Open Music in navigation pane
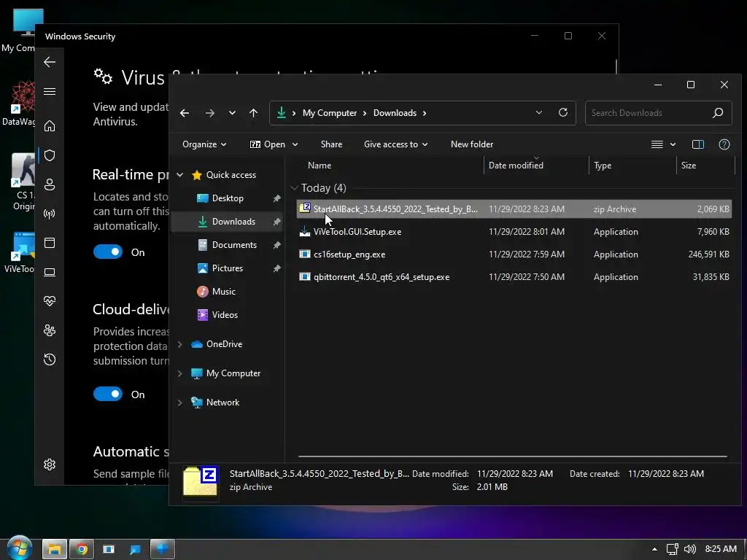Screen dimensions: 747x560 click(223, 292)
